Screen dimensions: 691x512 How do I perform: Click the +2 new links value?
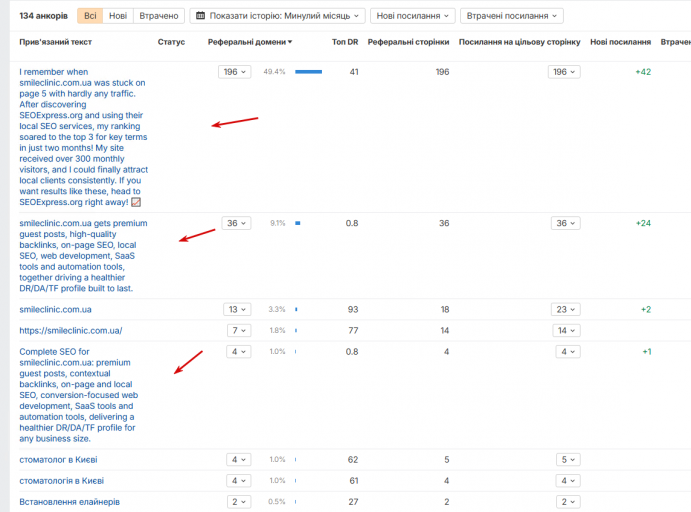pyautogui.click(x=646, y=309)
